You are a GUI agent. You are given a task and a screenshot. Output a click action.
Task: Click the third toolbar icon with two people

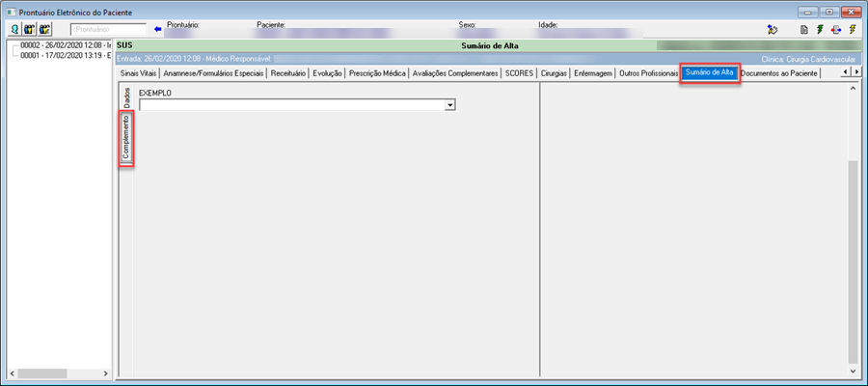(x=44, y=29)
